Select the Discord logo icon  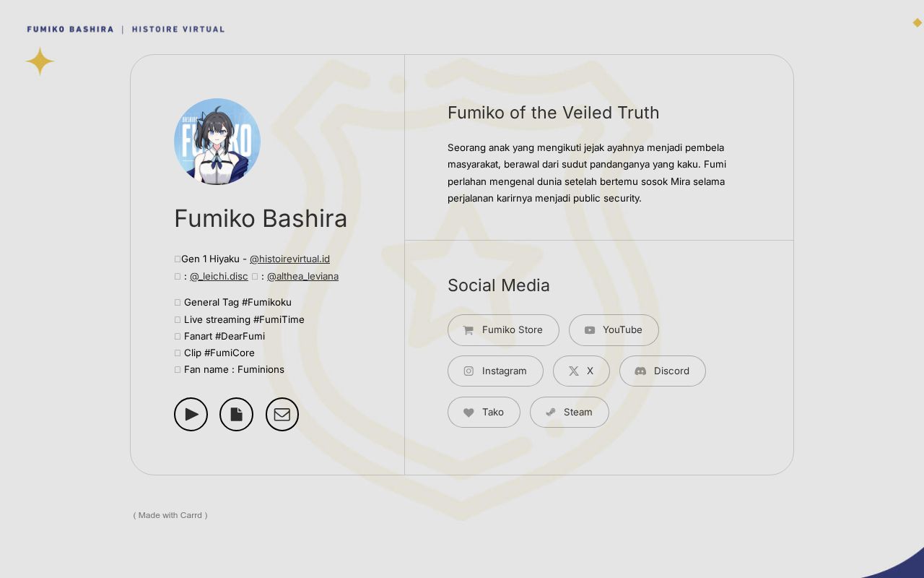coord(640,371)
